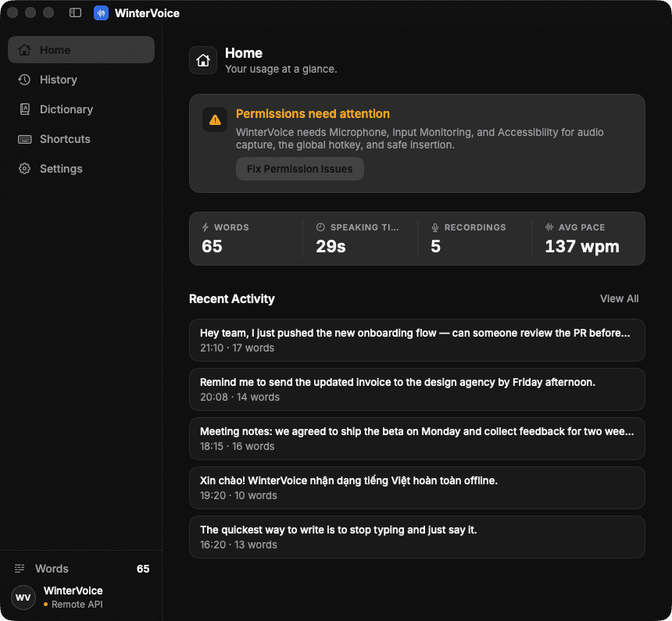Open the invoice reminder recording
The image size is (672, 621).
tap(417, 390)
